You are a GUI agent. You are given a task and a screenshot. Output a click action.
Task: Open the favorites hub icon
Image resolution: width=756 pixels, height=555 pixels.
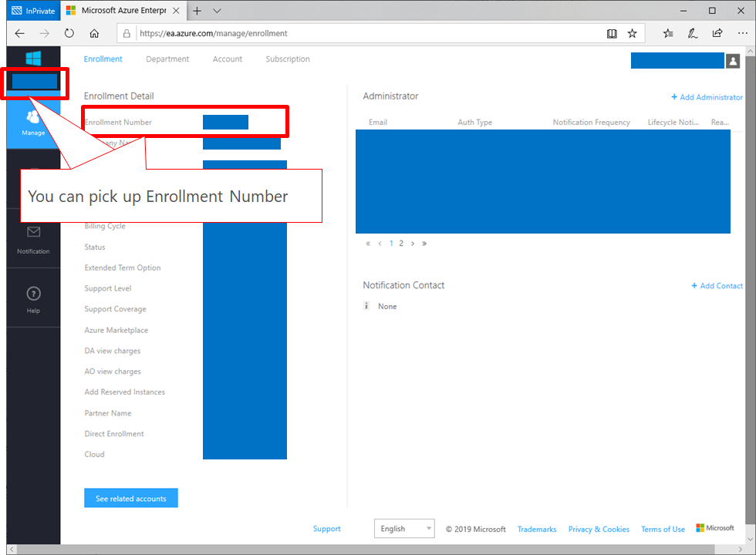pyautogui.click(x=668, y=33)
